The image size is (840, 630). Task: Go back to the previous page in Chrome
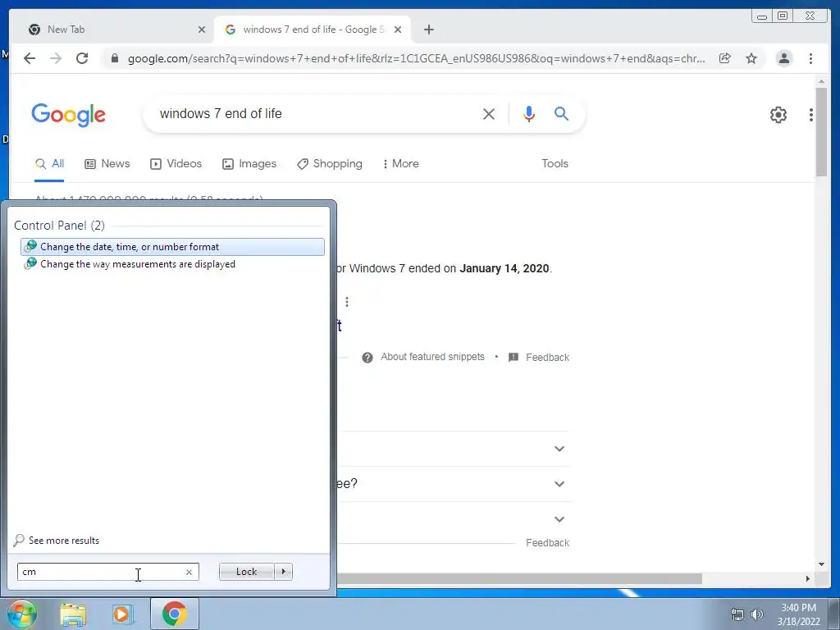[30, 58]
